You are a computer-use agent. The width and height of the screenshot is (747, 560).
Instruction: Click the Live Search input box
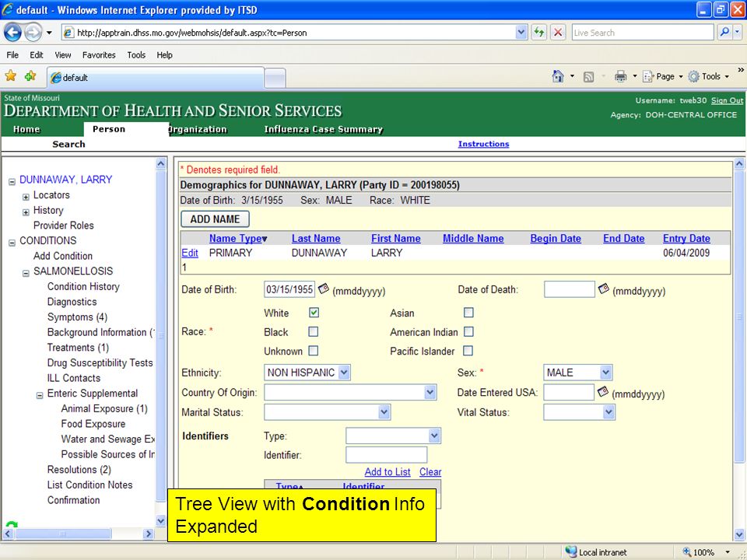642,33
